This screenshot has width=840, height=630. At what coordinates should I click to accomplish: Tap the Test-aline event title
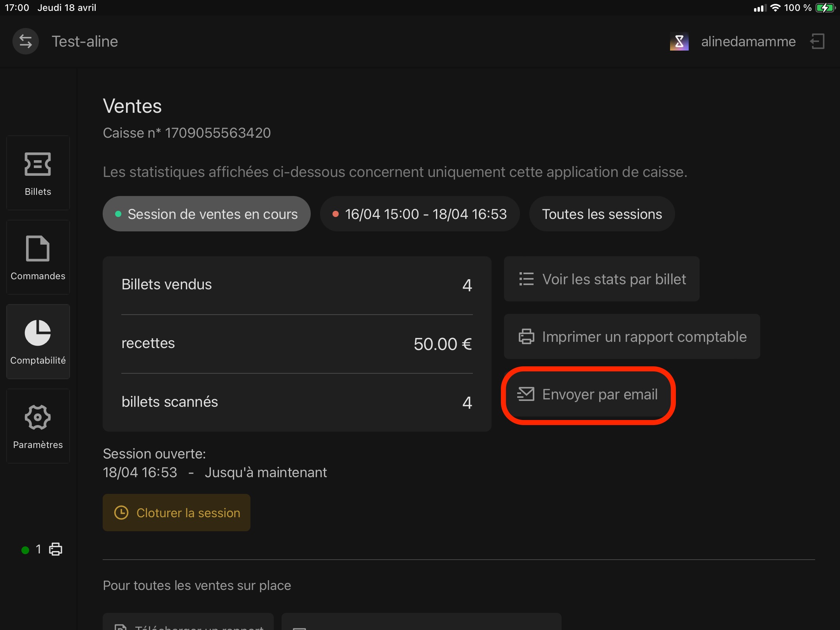pos(85,41)
